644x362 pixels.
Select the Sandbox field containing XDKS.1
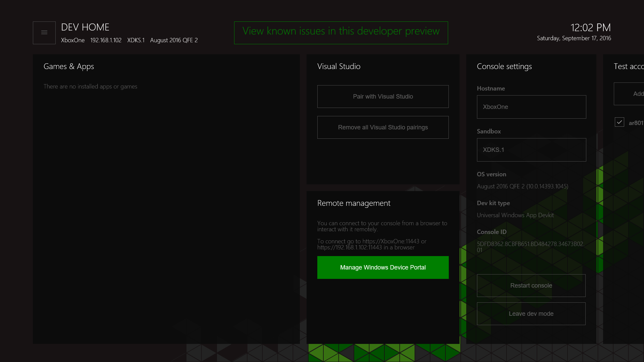click(531, 150)
